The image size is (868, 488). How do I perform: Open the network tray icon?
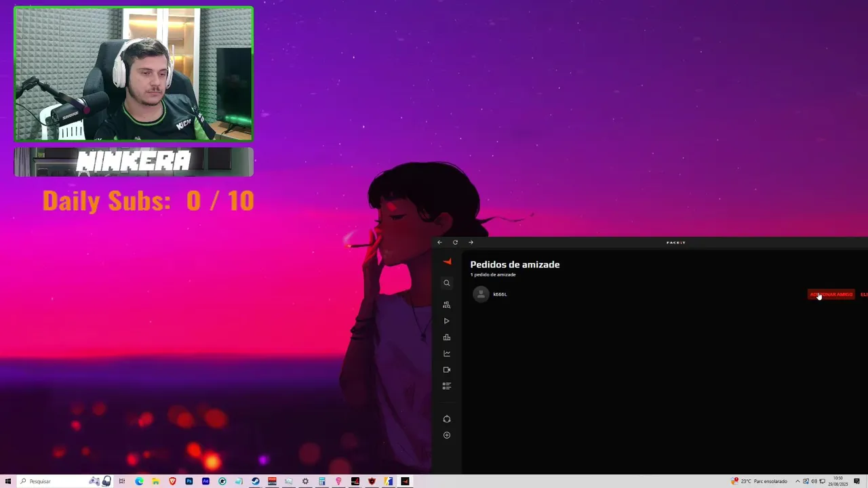pyautogui.click(x=822, y=481)
